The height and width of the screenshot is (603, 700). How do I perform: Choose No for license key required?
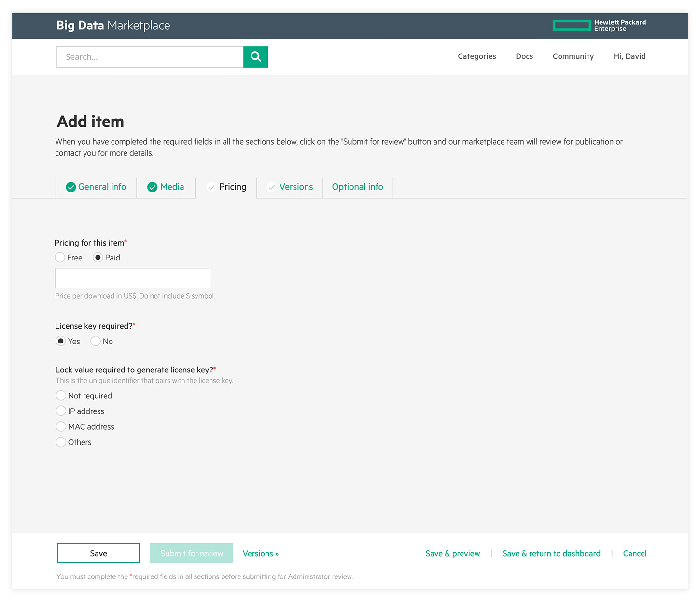[x=96, y=342]
